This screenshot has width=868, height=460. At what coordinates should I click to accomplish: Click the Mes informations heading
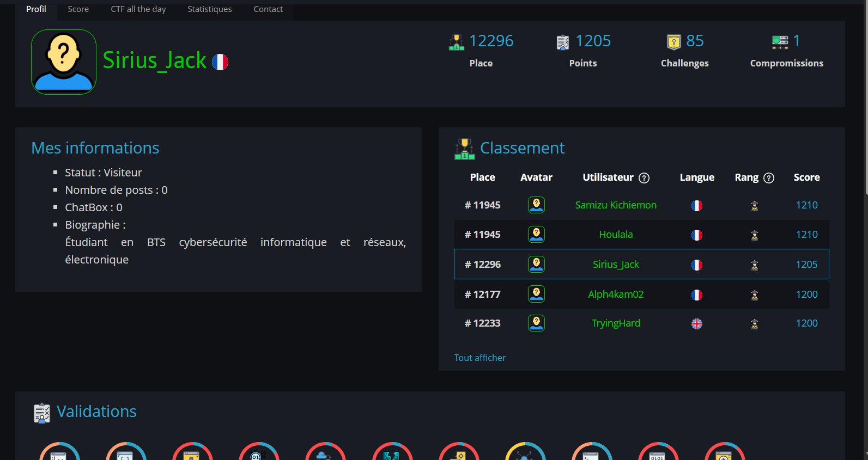coord(95,148)
